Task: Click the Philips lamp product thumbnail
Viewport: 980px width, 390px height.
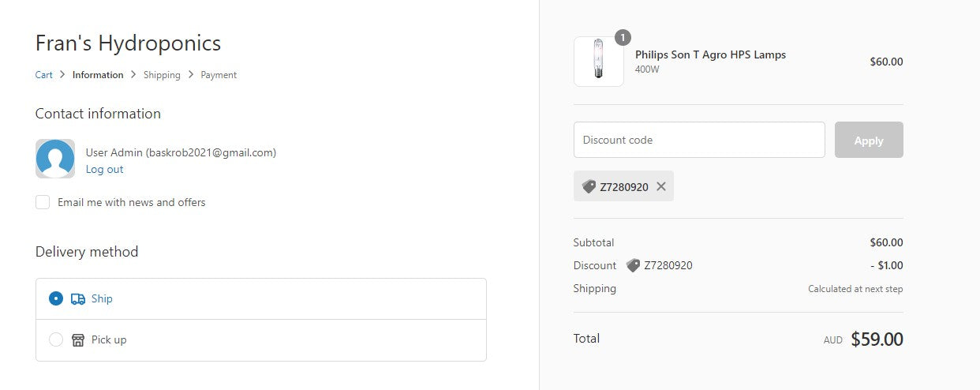Action: pyautogui.click(x=598, y=62)
